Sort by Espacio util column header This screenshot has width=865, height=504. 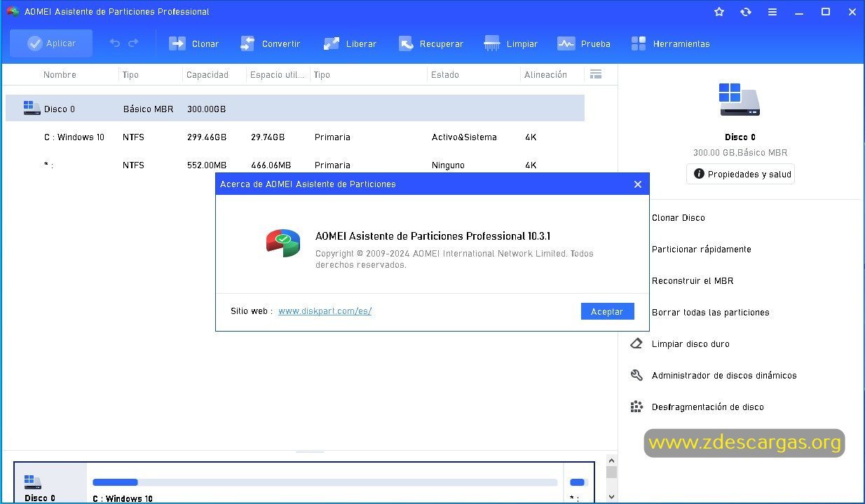point(278,75)
